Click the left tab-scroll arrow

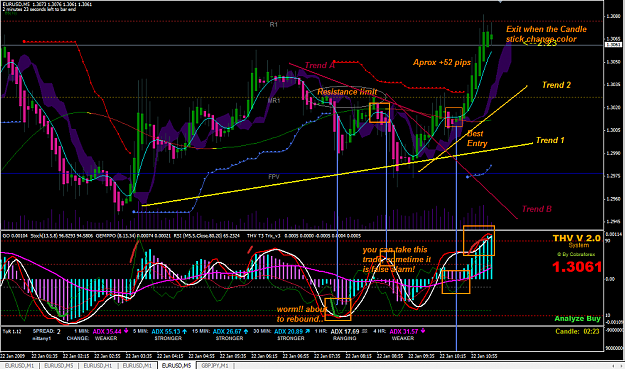point(613,365)
